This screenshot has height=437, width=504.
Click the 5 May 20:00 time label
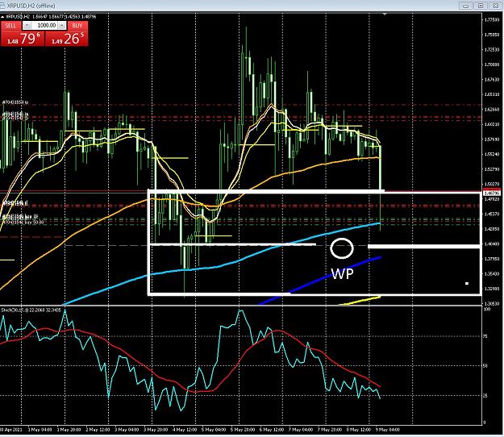click(x=243, y=430)
